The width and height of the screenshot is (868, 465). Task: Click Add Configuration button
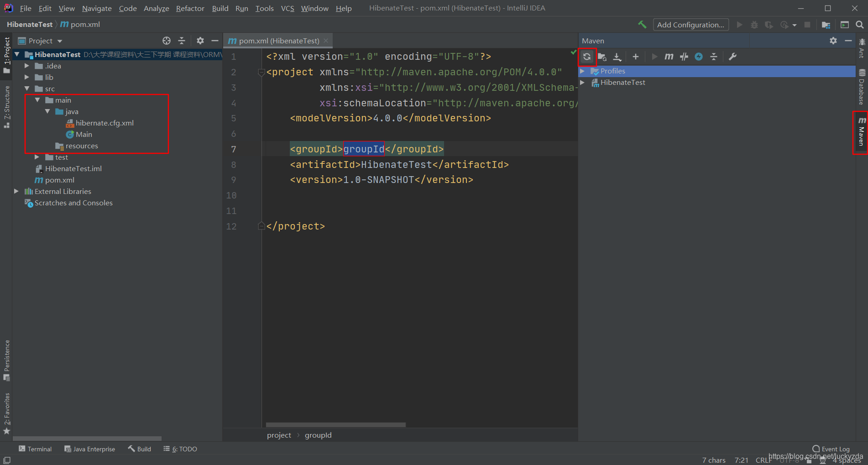pyautogui.click(x=690, y=25)
